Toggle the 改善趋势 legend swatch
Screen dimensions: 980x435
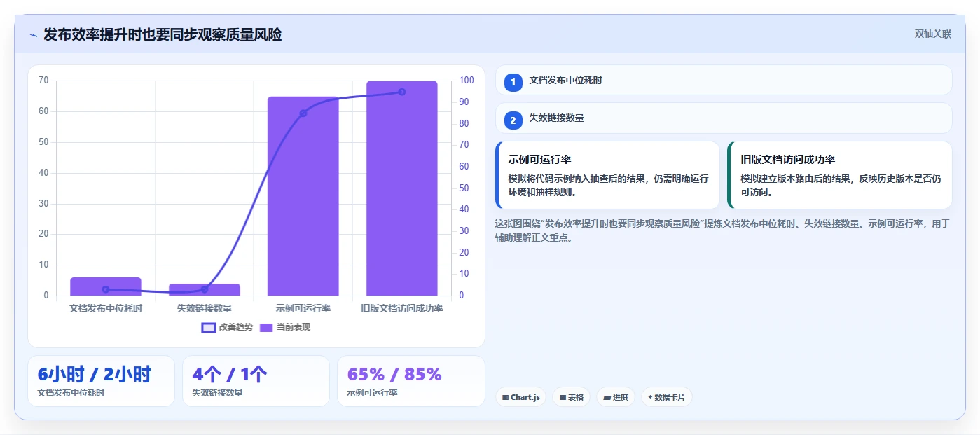pos(208,327)
